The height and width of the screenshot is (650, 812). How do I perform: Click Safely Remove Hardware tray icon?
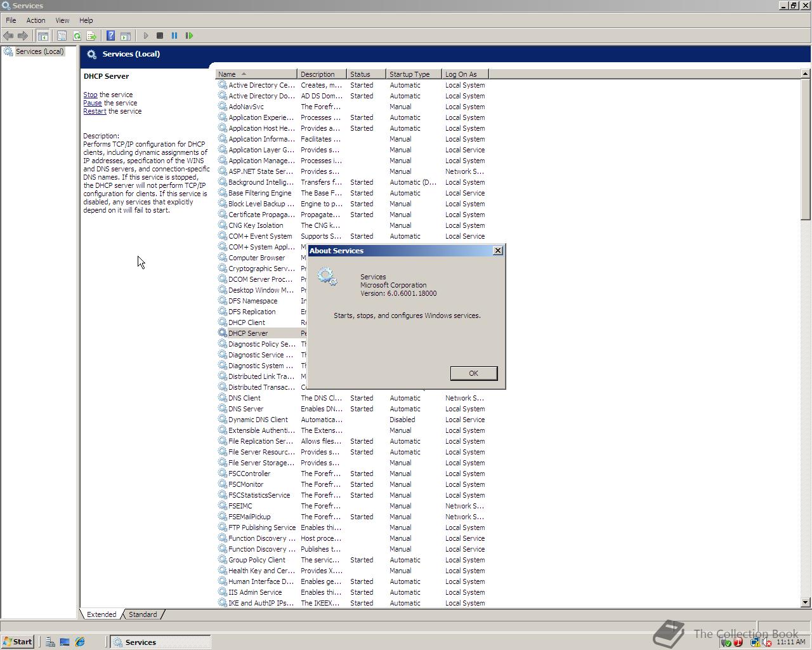coord(726,642)
